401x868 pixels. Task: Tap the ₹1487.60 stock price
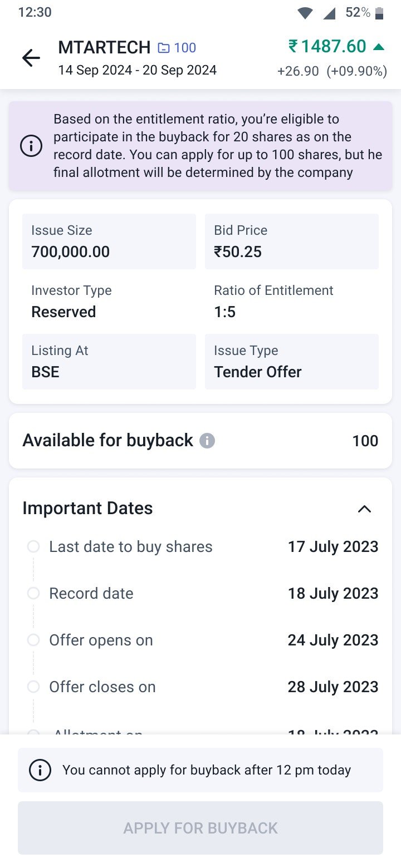tap(327, 46)
